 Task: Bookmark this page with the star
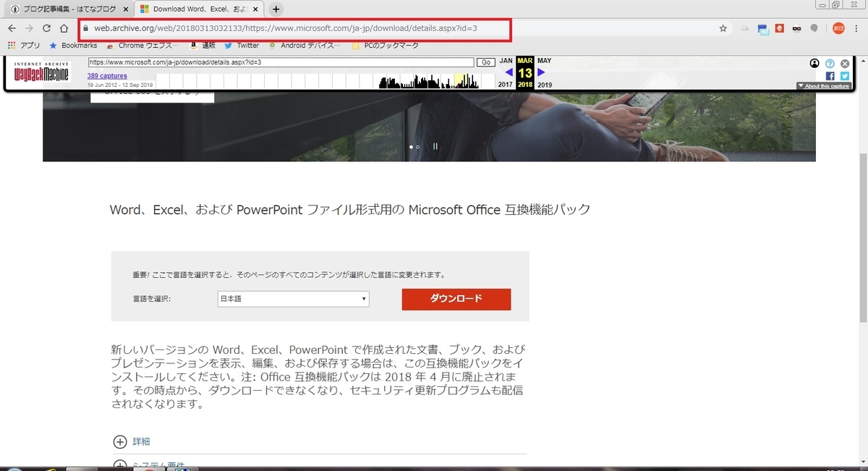tap(723, 28)
